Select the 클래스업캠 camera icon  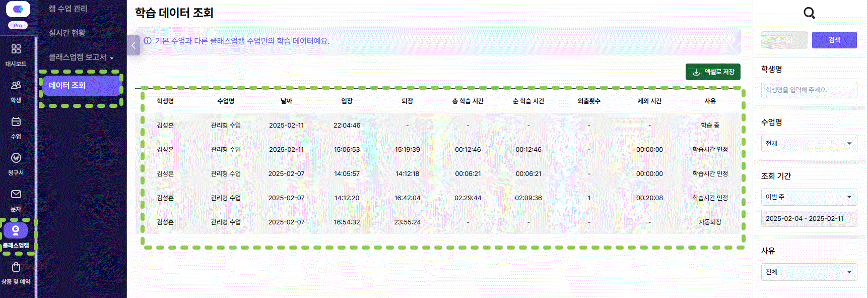pos(16,231)
